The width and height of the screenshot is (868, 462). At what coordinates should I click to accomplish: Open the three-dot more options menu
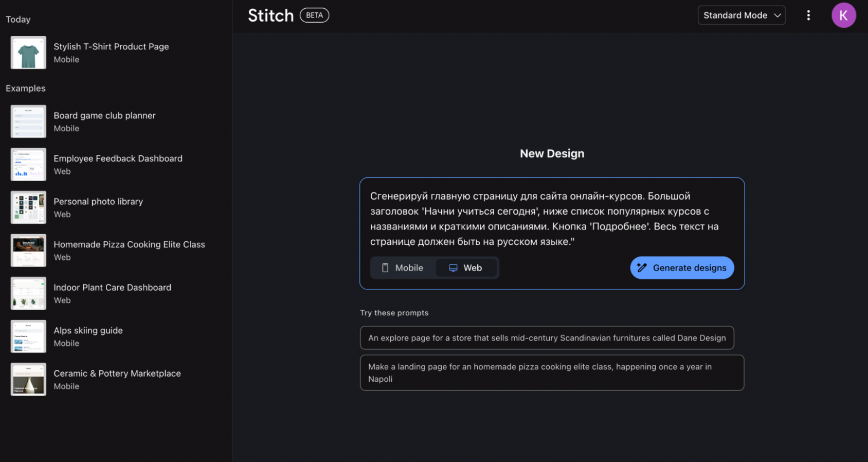click(x=808, y=15)
